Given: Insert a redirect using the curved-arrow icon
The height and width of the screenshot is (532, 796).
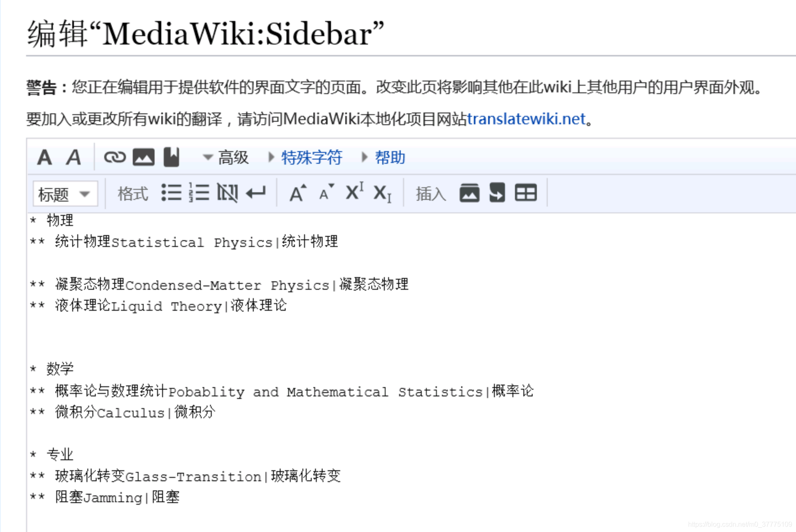Looking at the screenshot, I should 497,193.
